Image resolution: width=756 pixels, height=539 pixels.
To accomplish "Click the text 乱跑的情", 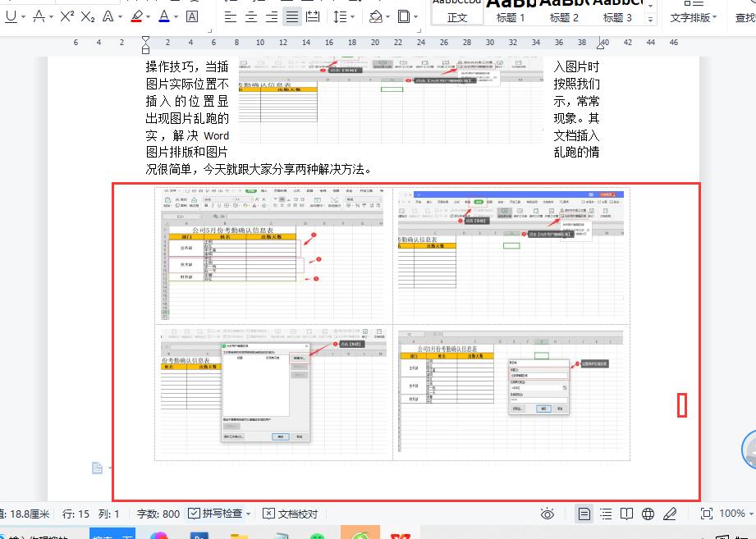I will pos(576,153).
